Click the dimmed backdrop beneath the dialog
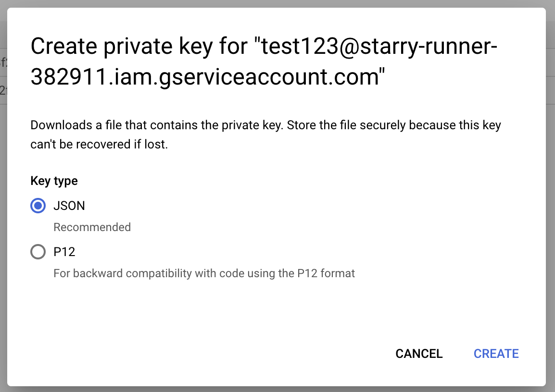Viewport: 555px width, 392px height. [x=277, y=389]
